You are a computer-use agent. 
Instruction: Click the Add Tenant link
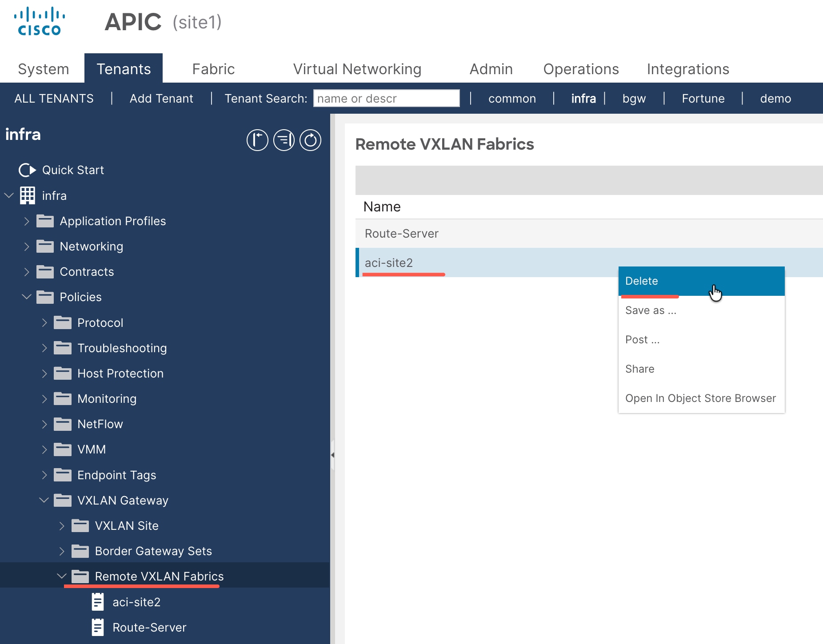pyautogui.click(x=161, y=98)
